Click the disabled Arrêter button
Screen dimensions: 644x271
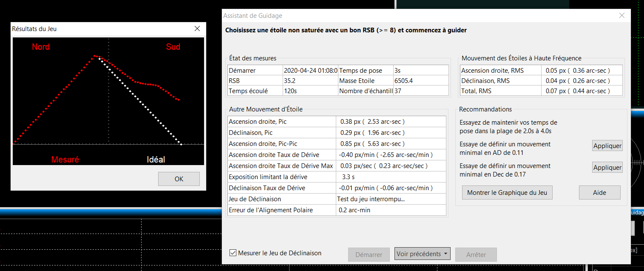tap(476, 254)
